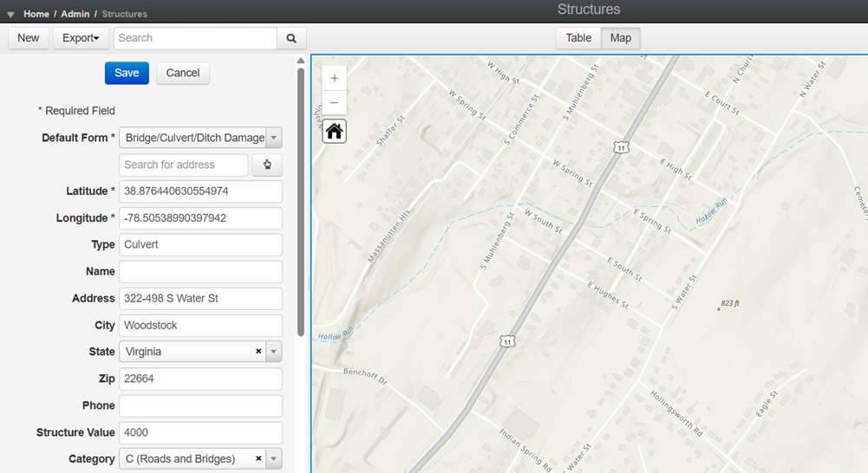This screenshot has width=868, height=473.
Task: Switch to the Map view tab
Action: coord(621,38)
